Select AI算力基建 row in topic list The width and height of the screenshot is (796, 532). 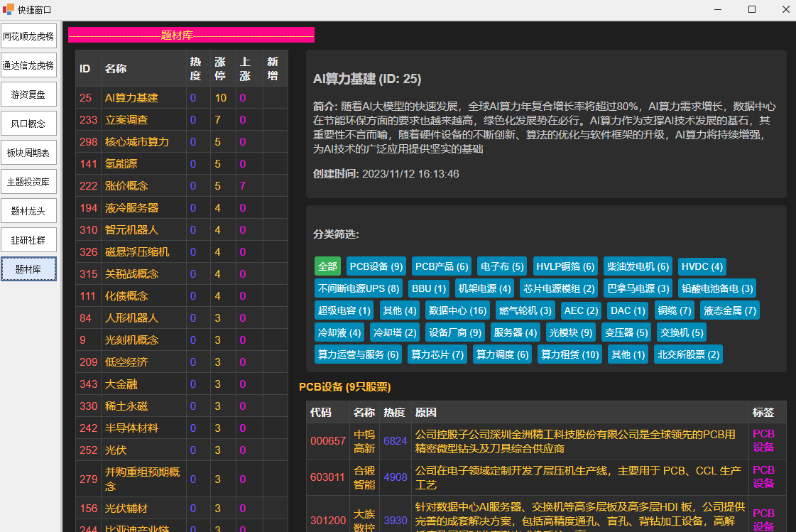click(x=131, y=98)
